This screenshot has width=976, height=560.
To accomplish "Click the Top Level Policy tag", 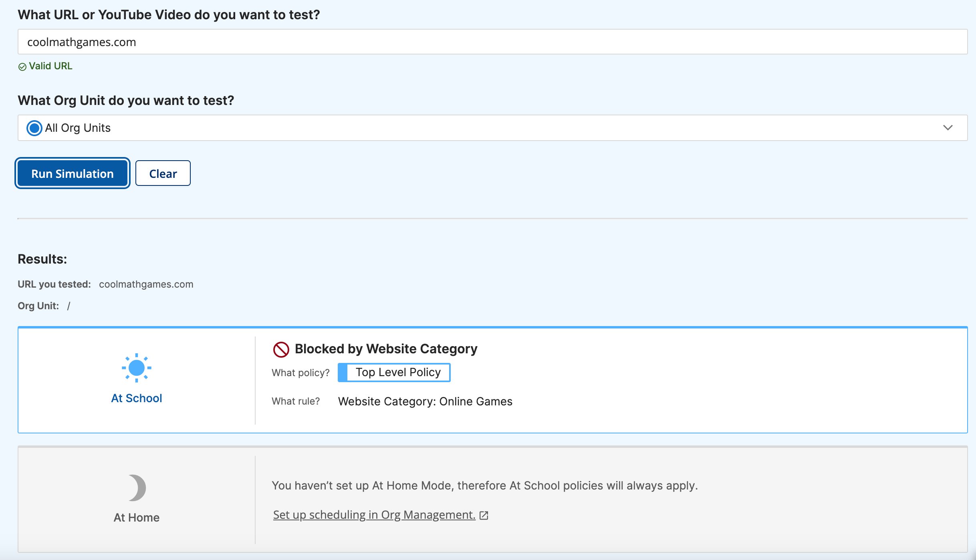I will tap(394, 373).
